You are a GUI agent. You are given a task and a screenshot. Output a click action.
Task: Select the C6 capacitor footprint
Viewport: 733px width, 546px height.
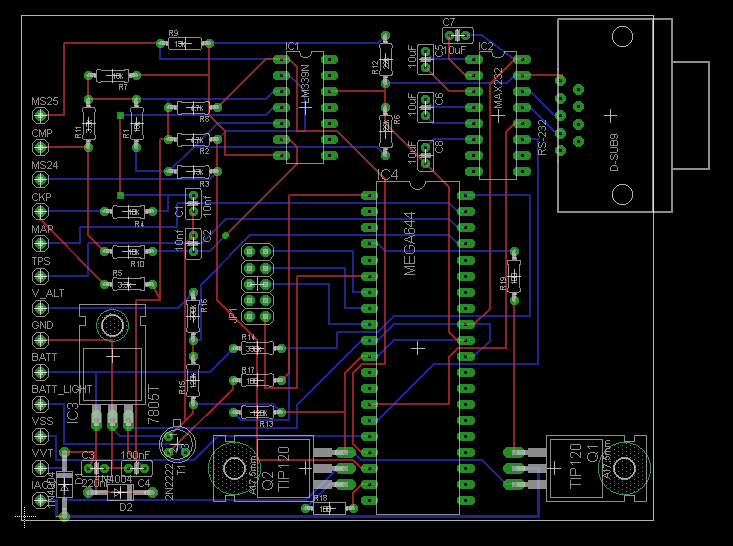pyautogui.click(x=425, y=107)
